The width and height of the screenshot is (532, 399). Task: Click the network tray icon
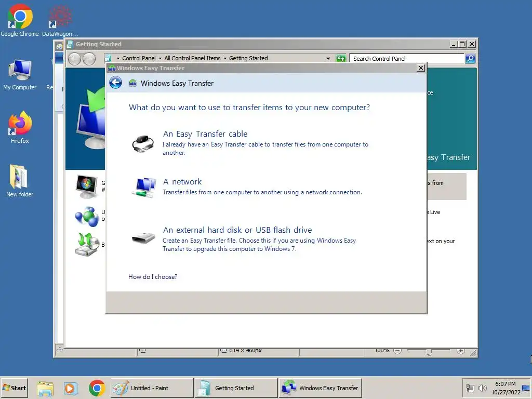470,388
